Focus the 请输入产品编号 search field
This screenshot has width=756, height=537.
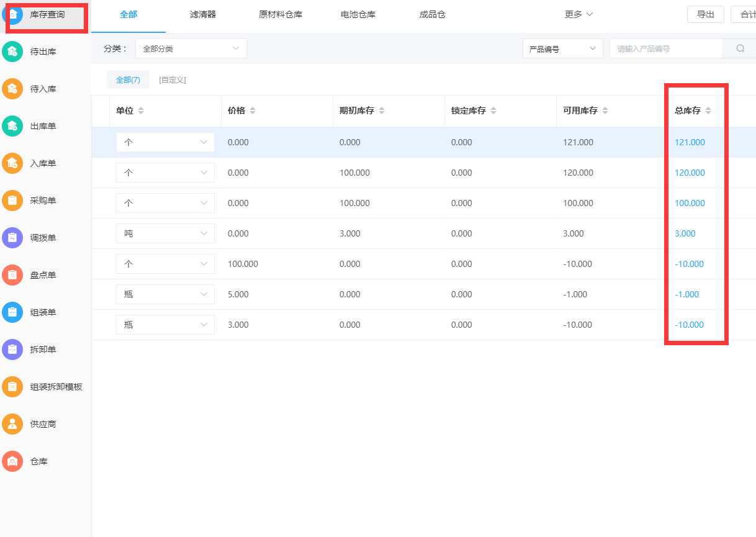[x=666, y=48]
